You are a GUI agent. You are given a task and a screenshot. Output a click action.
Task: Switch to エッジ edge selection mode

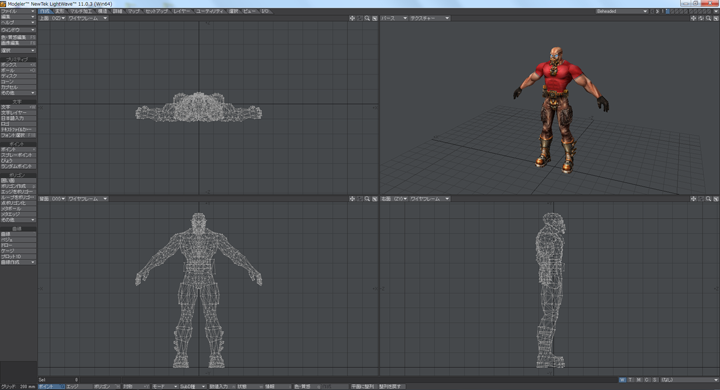pos(79,387)
